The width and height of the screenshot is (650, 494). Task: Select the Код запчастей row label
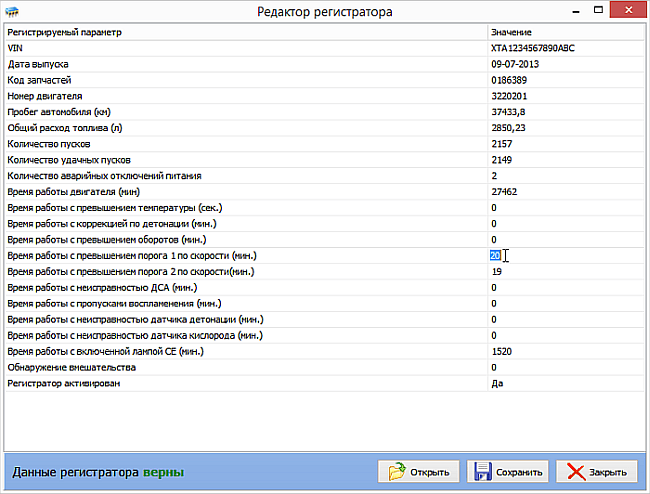[x=39, y=80]
